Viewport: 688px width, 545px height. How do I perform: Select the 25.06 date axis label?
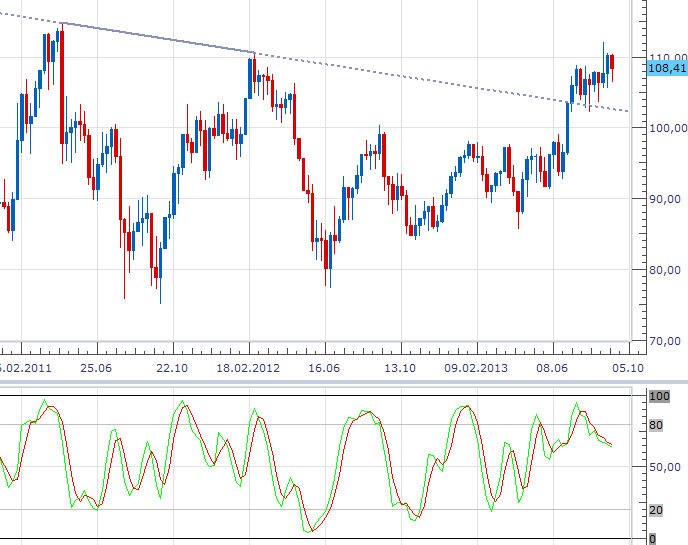[x=95, y=368]
